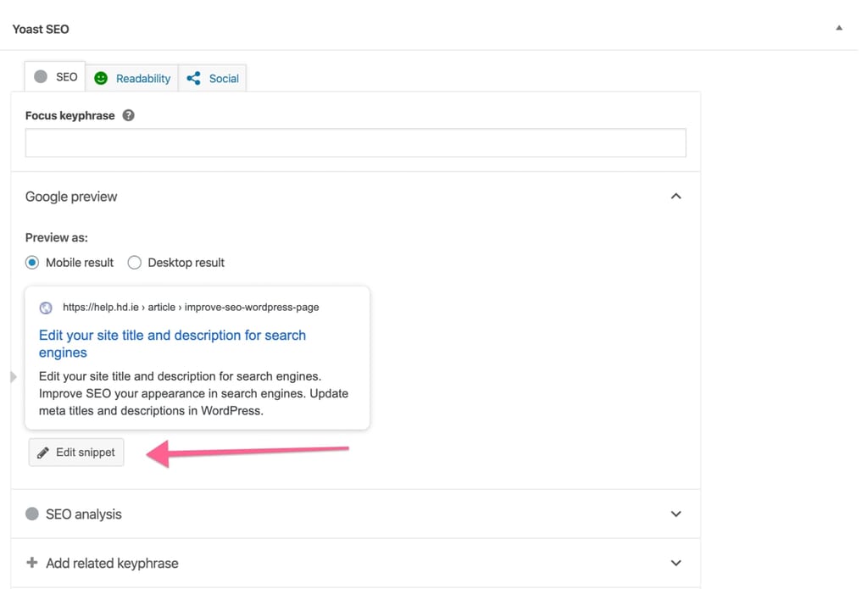This screenshot has width=868, height=589.
Task: Click inside the Focus keyphrase text field
Action: click(x=355, y=143)
